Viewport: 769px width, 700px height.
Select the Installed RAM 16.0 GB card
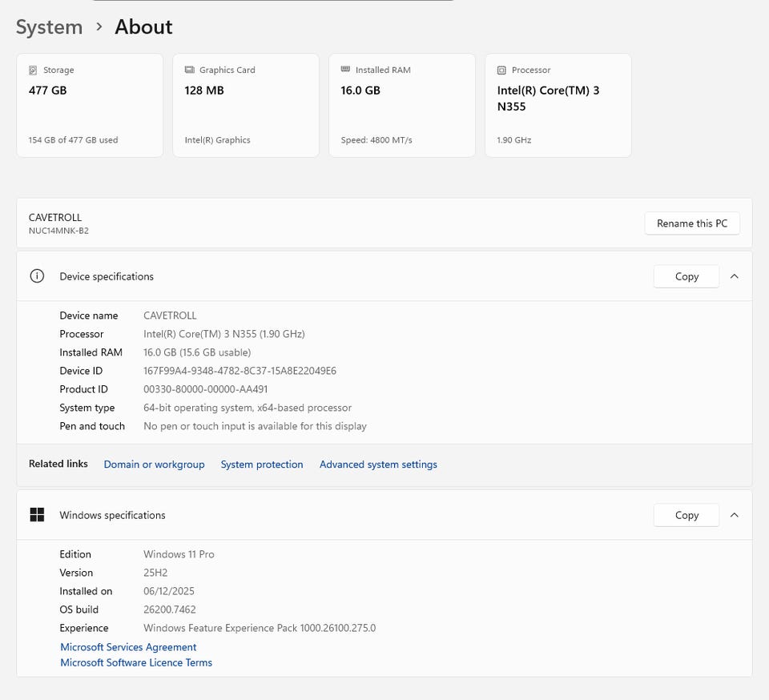point(402,105)
